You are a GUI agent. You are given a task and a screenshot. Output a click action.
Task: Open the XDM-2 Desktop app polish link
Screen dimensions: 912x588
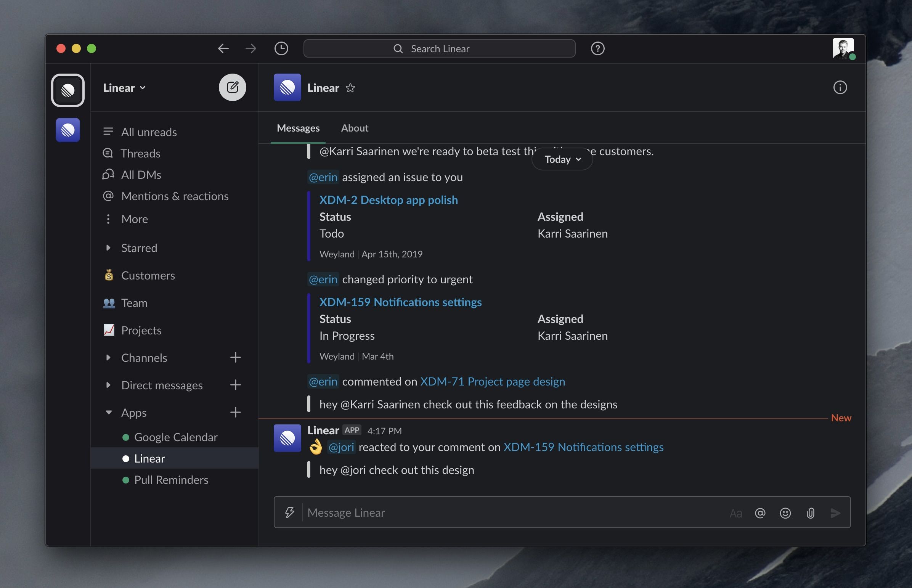pyautogui.click(x=388, y=200)
